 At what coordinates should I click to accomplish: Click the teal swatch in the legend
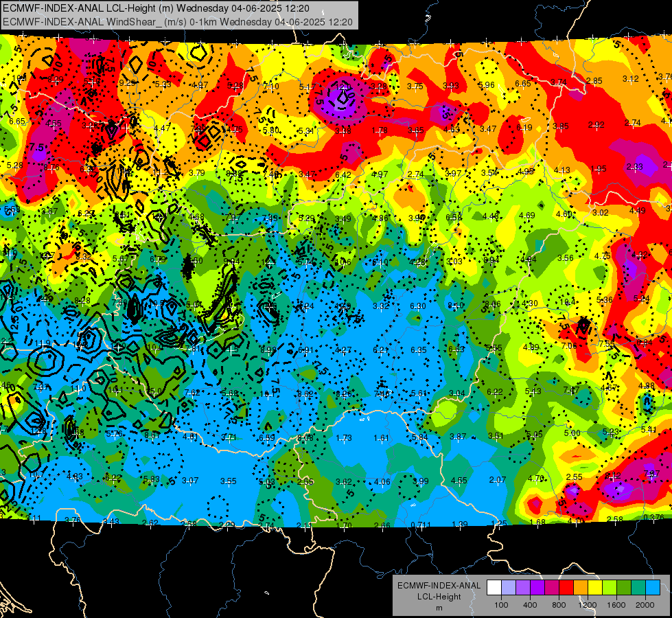tap(638, 588)
